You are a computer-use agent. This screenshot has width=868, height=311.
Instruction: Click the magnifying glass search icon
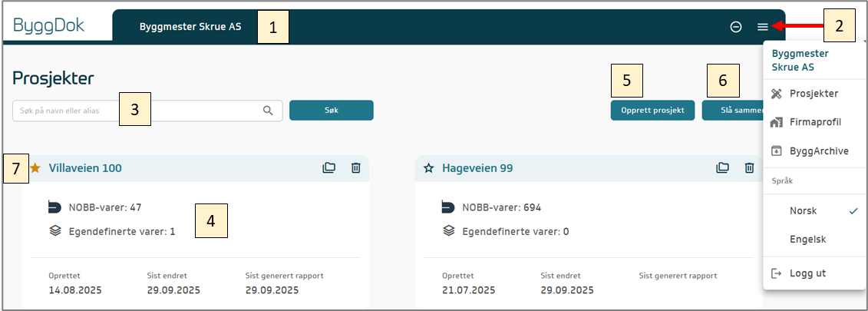point(268,111)
